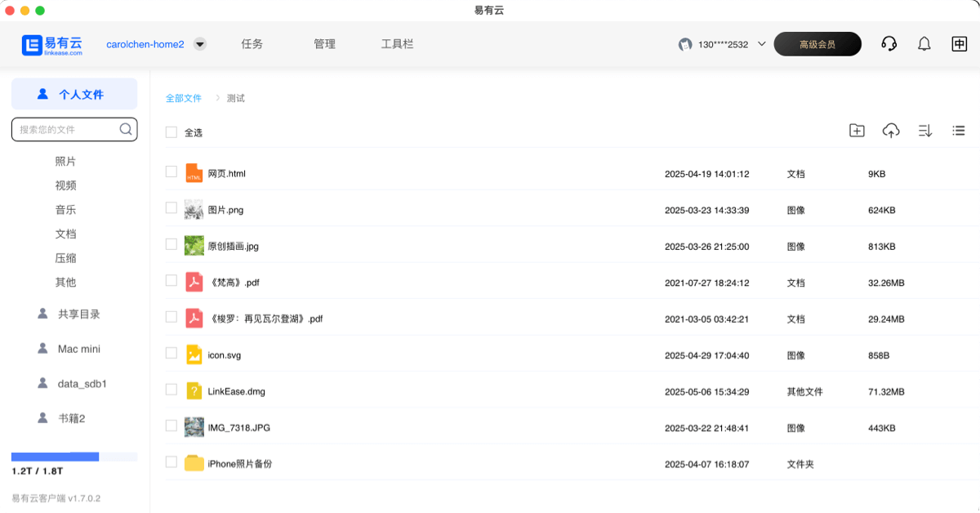Open the account dropdown next to 130****2532
The image size is (980, 513).
(x=762, y=44)
